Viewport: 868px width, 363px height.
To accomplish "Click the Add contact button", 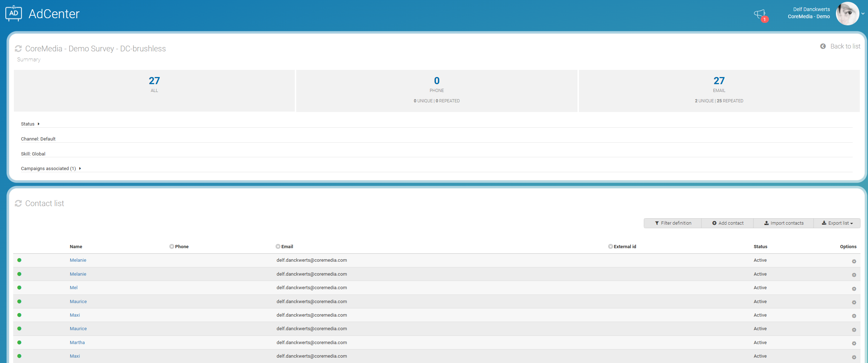I will point(728,223).
